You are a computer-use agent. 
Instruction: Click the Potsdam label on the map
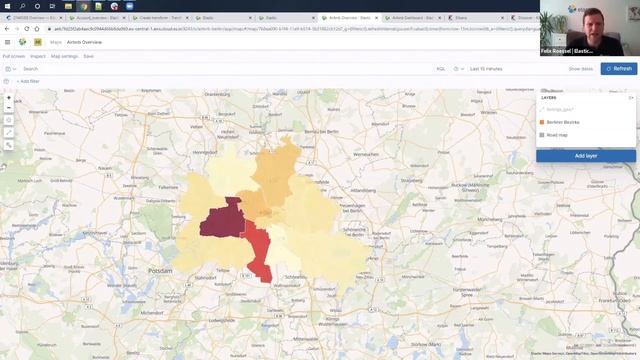coord(160,271)
